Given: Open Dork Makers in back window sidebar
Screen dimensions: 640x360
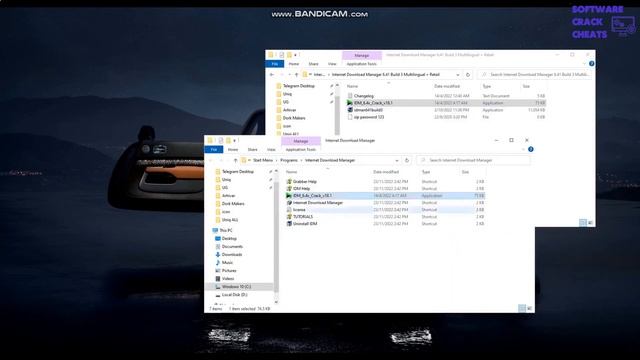Looking at the screenshot, I should point(294,118).
